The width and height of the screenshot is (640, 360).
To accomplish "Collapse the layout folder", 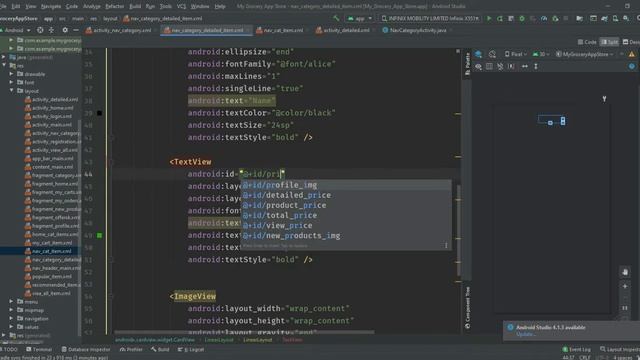I will pyautogui.click(x=11, y=91).
